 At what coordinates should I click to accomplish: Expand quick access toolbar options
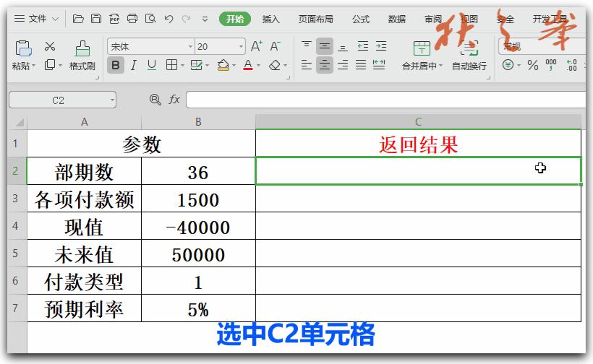point(205,19)
